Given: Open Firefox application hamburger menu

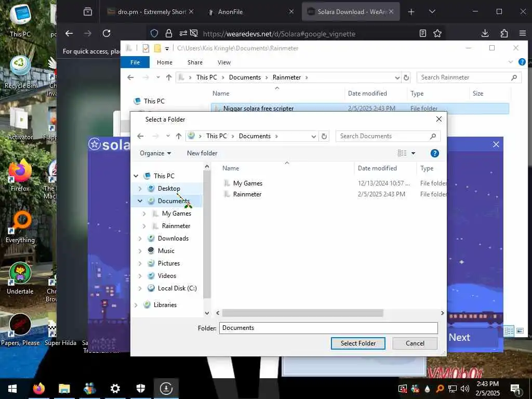Looking at the screenshot, I should coord(523,33).
